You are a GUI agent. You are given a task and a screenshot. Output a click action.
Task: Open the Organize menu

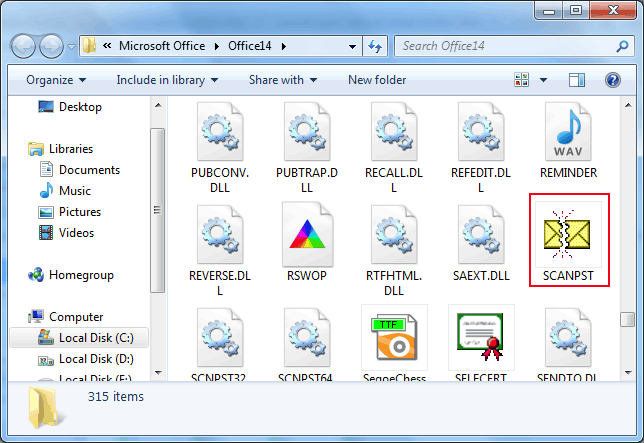click(x=56, y=80)
